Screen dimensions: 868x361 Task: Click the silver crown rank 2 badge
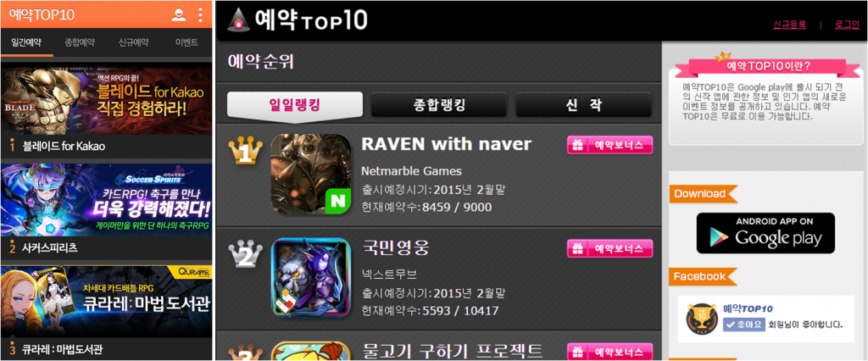245,254
